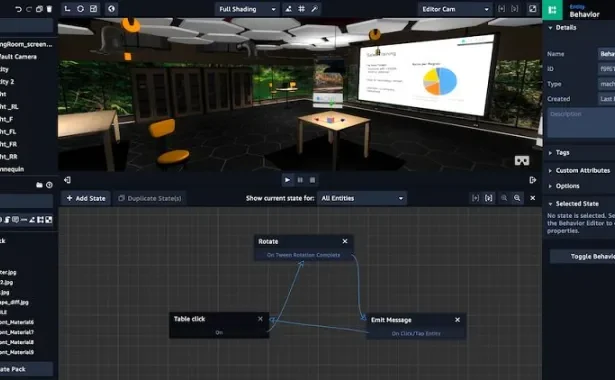Click the Name input field

(606, 54)
